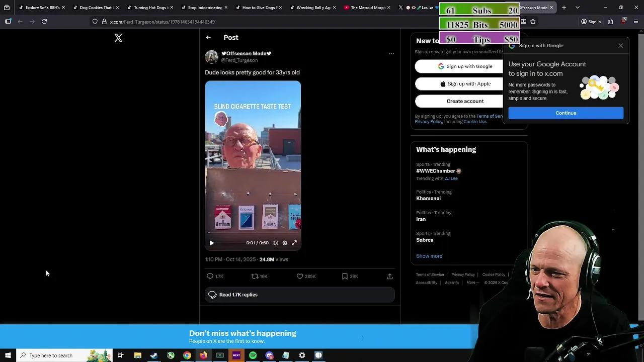Switch to The Metroid Morph tab
This screenshot has width=644, height=362.
[x=368, y=8]
